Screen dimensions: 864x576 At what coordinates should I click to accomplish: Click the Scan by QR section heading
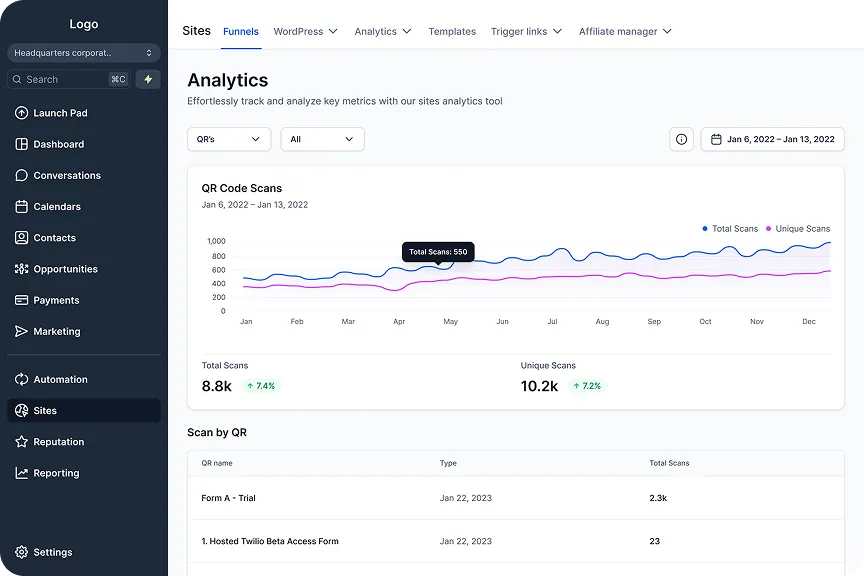[x=217, y=433]
